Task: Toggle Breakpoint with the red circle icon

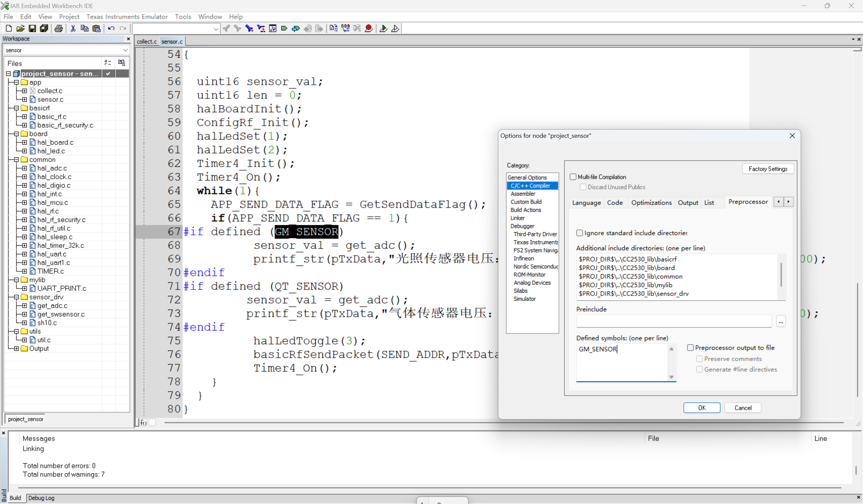Action: click(x=369, y=28)
